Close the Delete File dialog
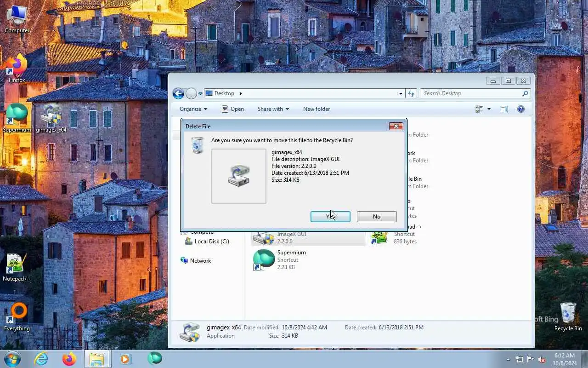 pyautogui.click(x=396, y=126)
